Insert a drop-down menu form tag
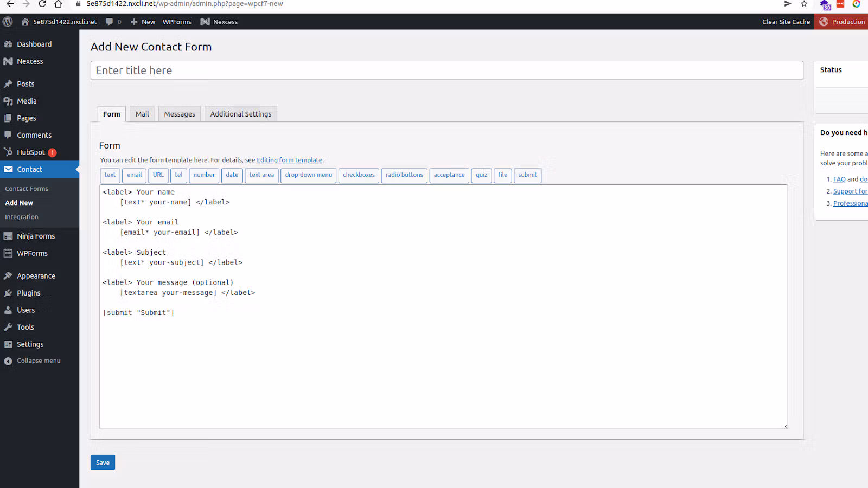The height and width of the screenshot is (488, 868). tap(308, 175)
